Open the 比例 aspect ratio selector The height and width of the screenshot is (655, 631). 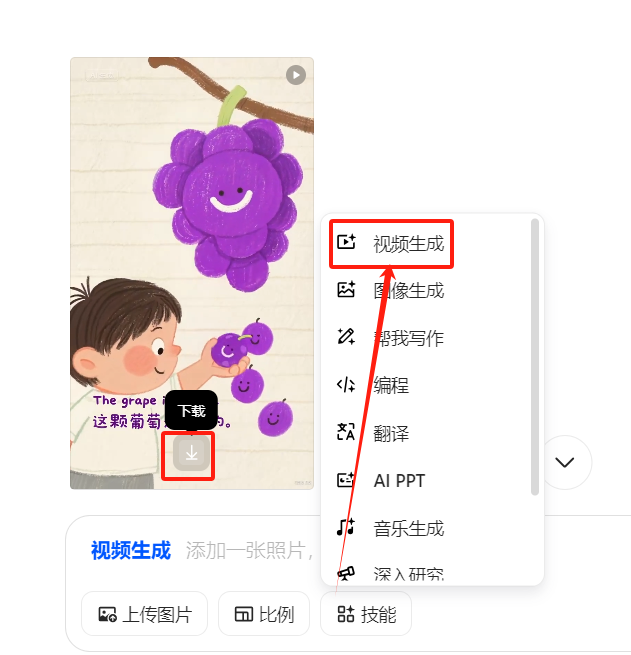pos(264,614)
